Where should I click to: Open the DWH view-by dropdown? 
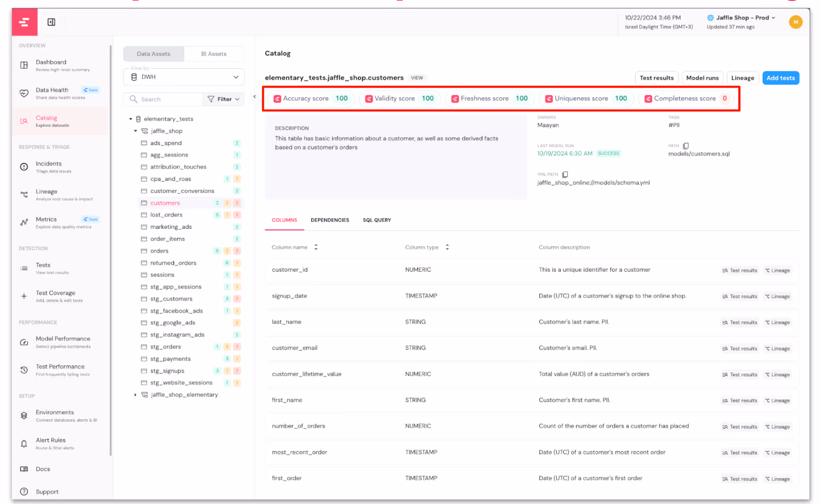(183, 77)
